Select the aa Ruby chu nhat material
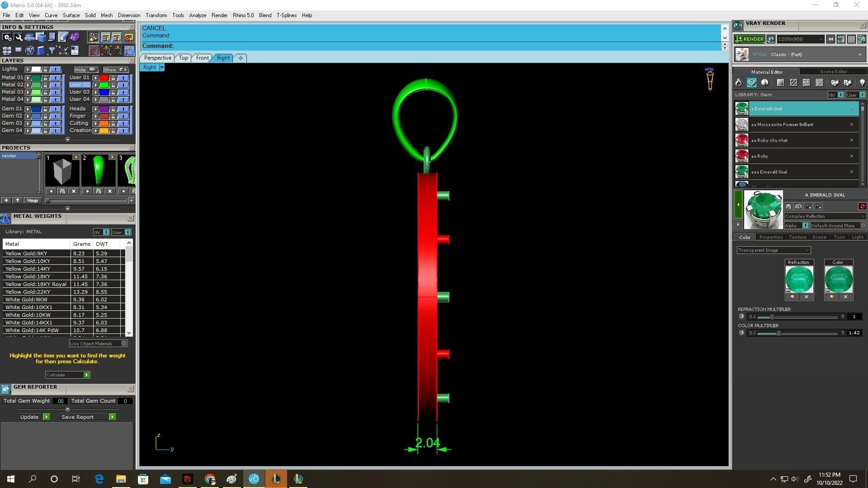The width and height of the screenshot is (868, 488). click(x=769, y=141)
